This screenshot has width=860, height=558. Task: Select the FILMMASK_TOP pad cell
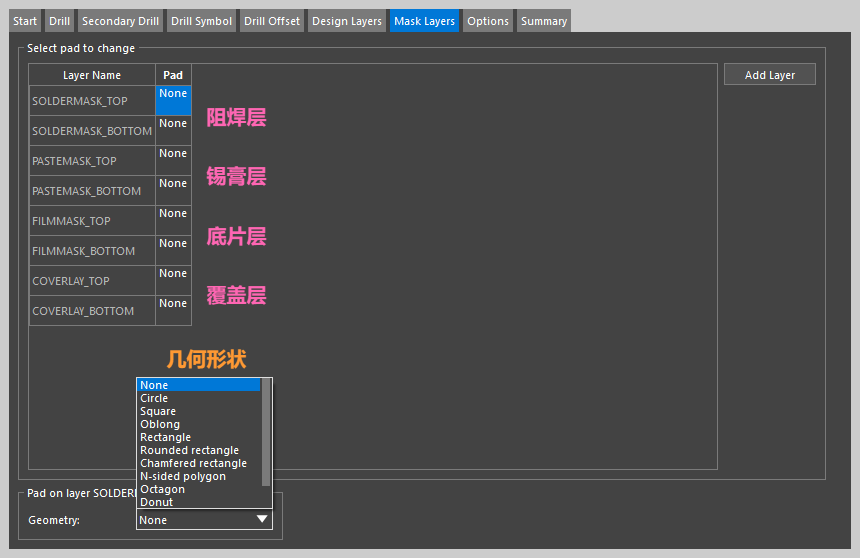pyautogui.click(x=173, y=220)
